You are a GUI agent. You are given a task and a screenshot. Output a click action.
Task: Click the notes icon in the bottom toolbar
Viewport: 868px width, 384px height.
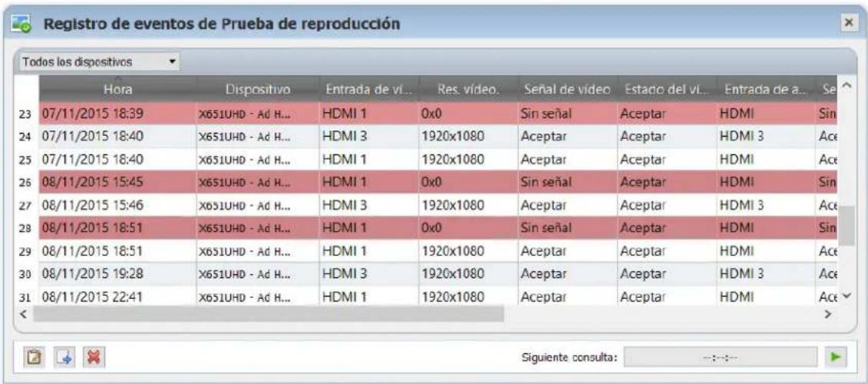click(35, 356)
